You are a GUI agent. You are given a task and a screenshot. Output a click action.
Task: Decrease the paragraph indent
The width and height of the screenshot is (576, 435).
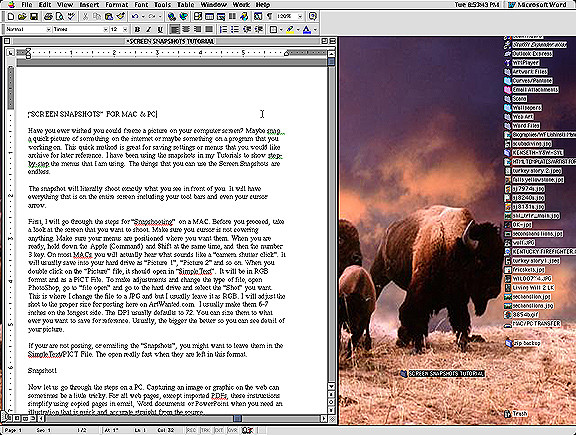coord(247,29)
